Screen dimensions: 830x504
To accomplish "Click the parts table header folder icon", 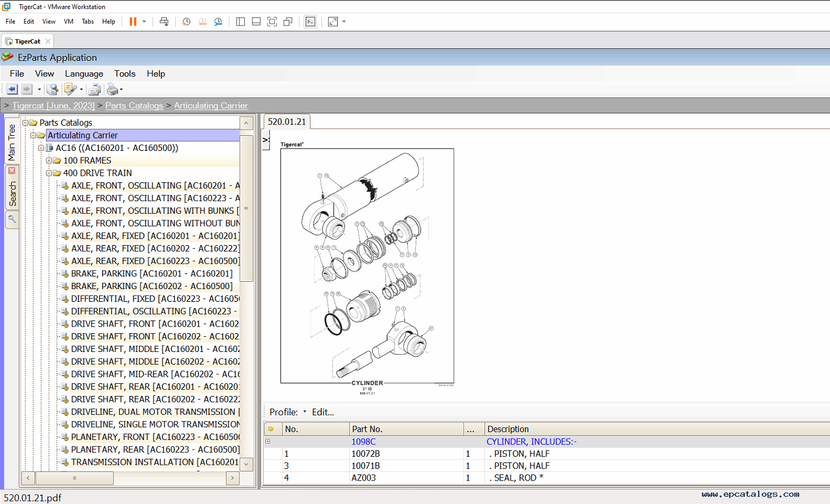I will pyautogui.click(x=270, y=429).
